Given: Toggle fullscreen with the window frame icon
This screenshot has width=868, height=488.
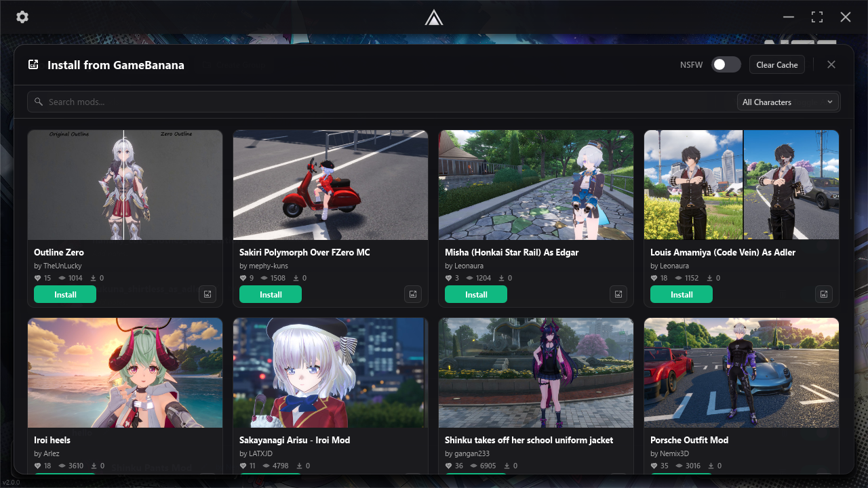Looking at the screenshot, I should pos(817,17).
